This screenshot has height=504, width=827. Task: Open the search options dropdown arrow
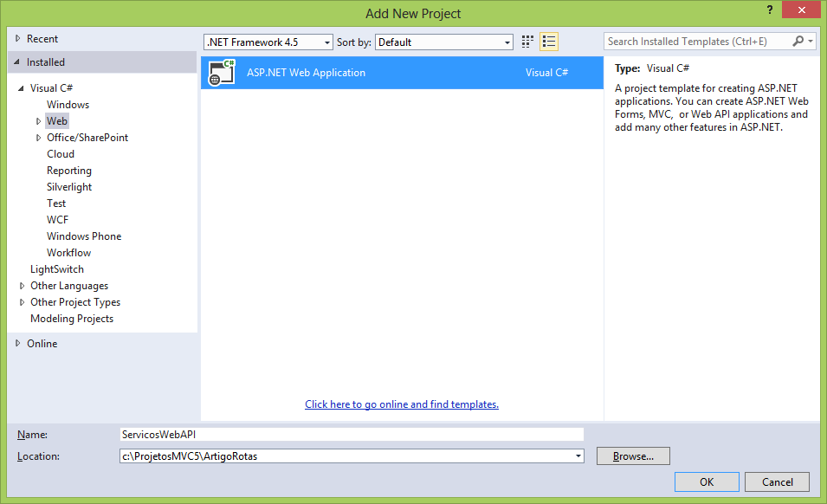811,41
